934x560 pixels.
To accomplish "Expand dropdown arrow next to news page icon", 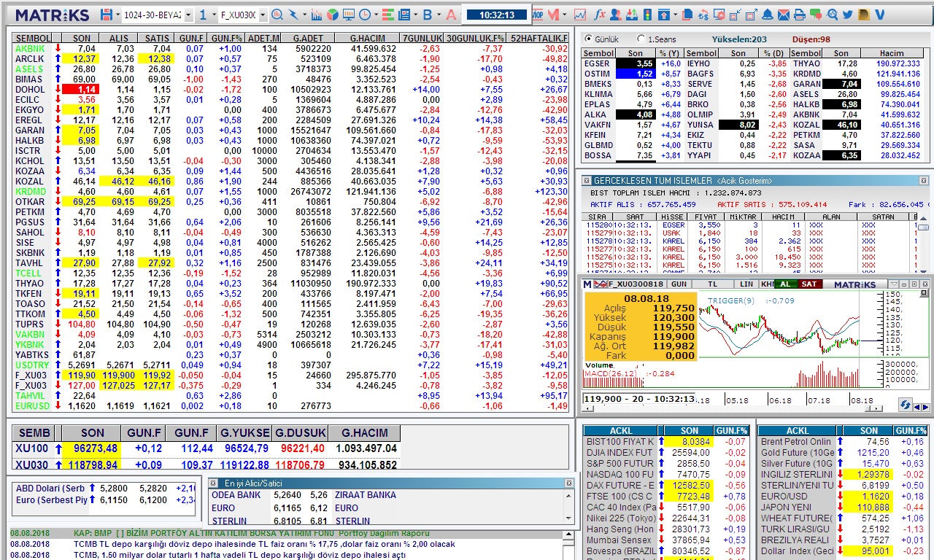I will point(416,15).
